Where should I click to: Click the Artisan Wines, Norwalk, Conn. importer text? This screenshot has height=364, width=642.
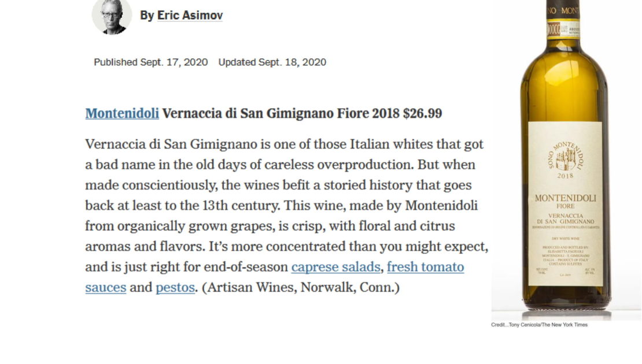301,288
